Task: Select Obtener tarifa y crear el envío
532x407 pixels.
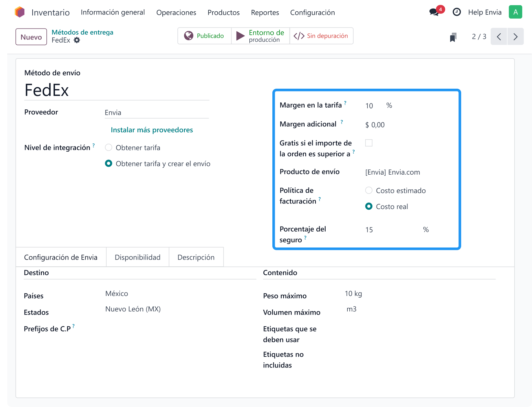Action: click(109, 163)
